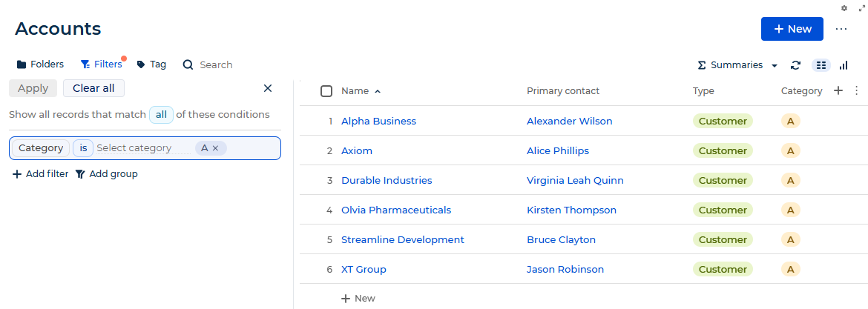Click the Clear all button

pyautogui.click(x=93, y=88)
